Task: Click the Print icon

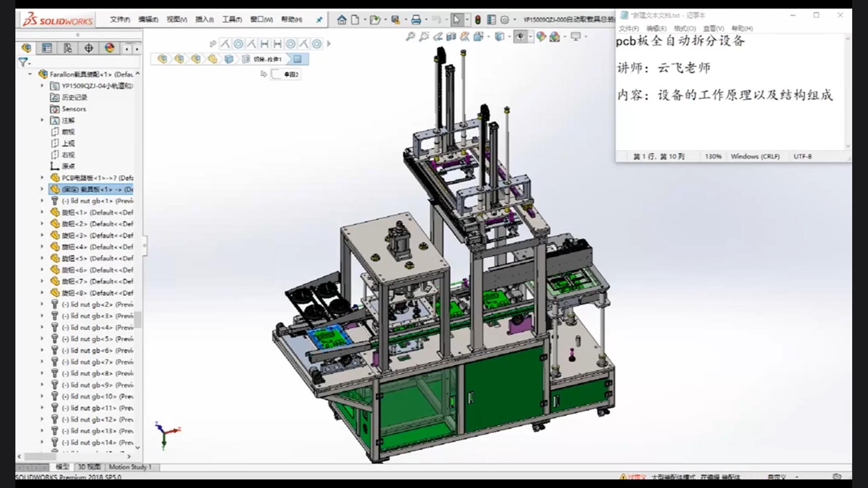Action: [x=416, y=19]
